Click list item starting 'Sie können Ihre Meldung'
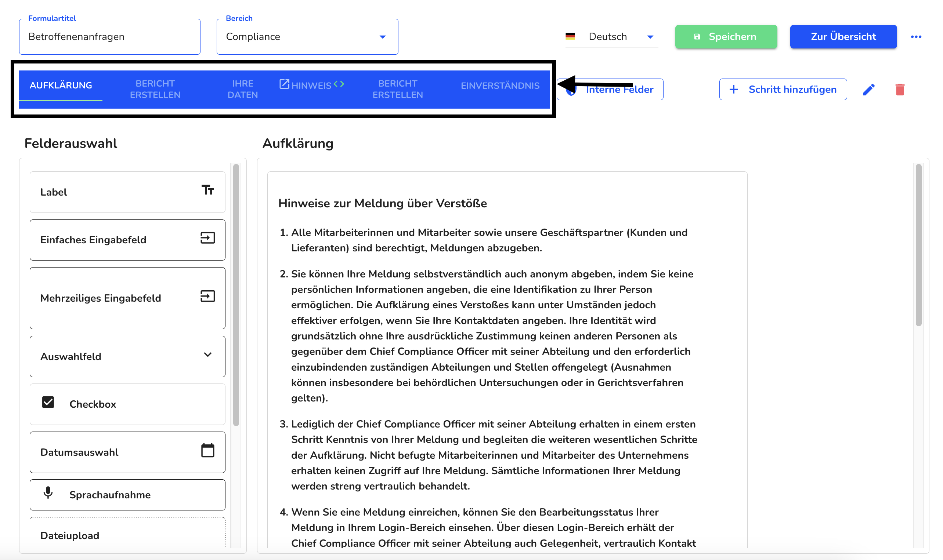 pos(492,336)
